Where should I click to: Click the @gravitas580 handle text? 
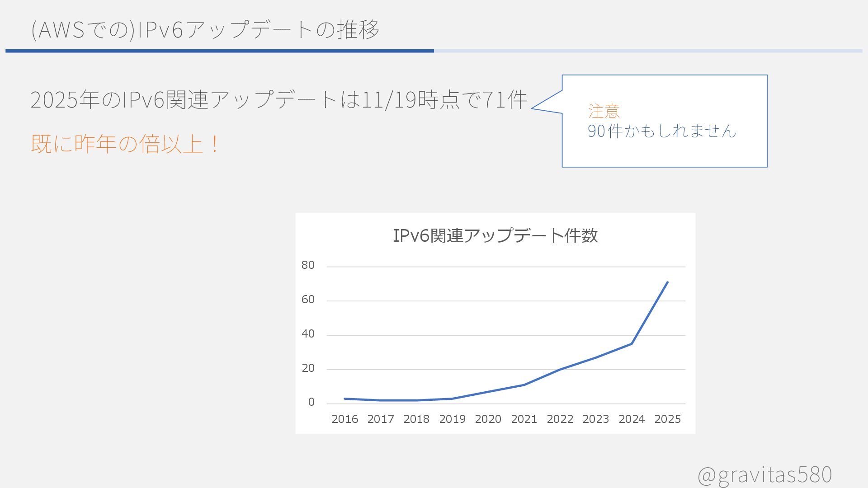click(764, 475)
